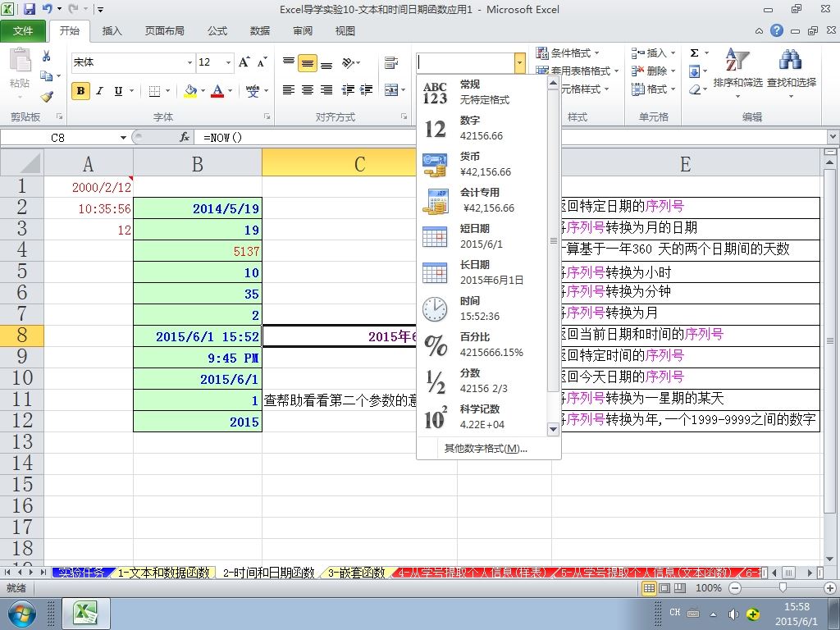The image size is (840, 630).
Task: Decrease font size with the small A icon
Action: click(262, 62)
